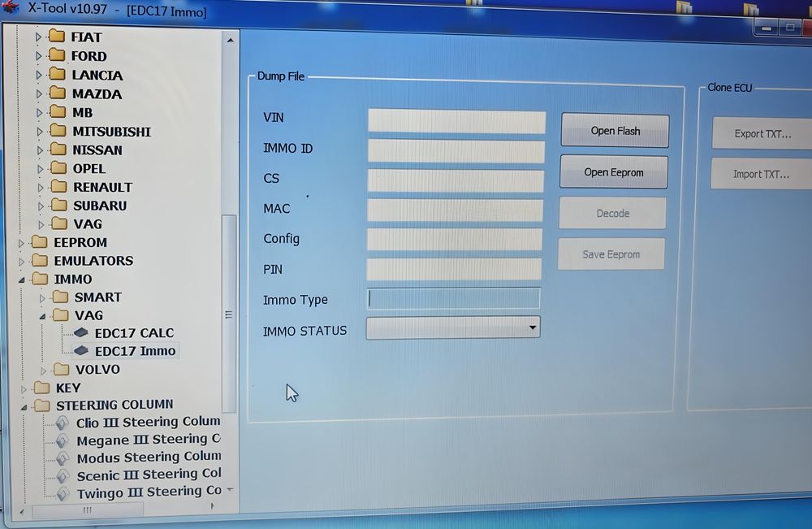Select Modus Steering Column in the tree

point(149,457)
